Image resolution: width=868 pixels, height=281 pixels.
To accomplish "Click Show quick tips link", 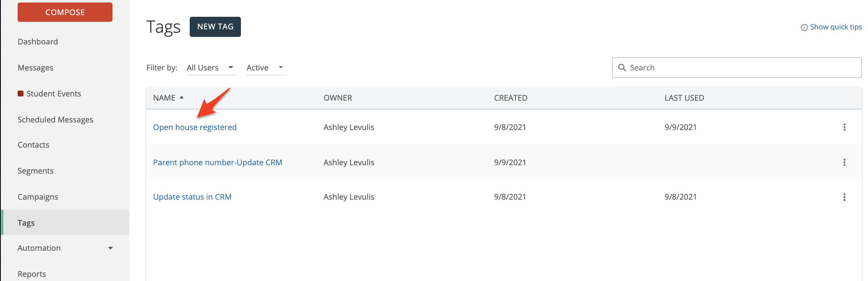I will click(835, 27).
